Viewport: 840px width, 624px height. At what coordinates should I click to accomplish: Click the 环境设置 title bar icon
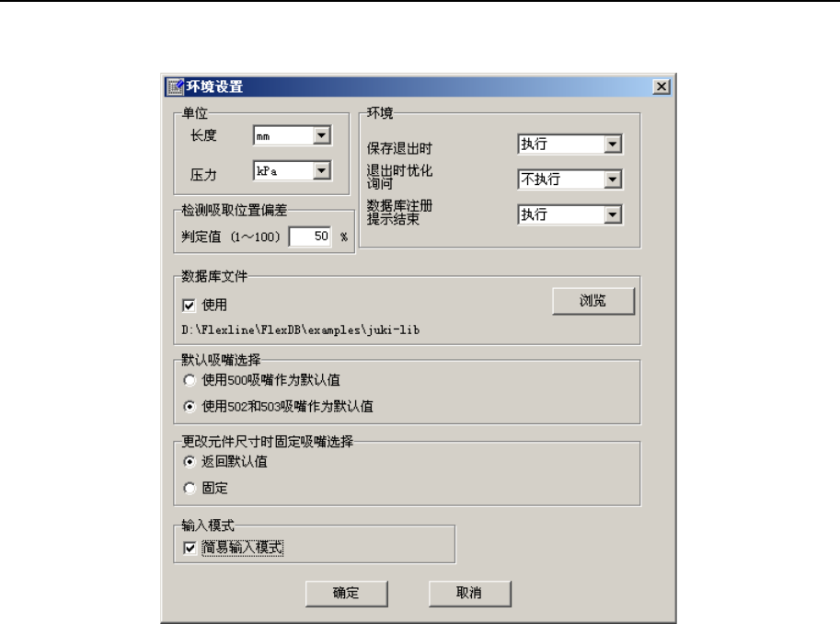click(175, 87)
